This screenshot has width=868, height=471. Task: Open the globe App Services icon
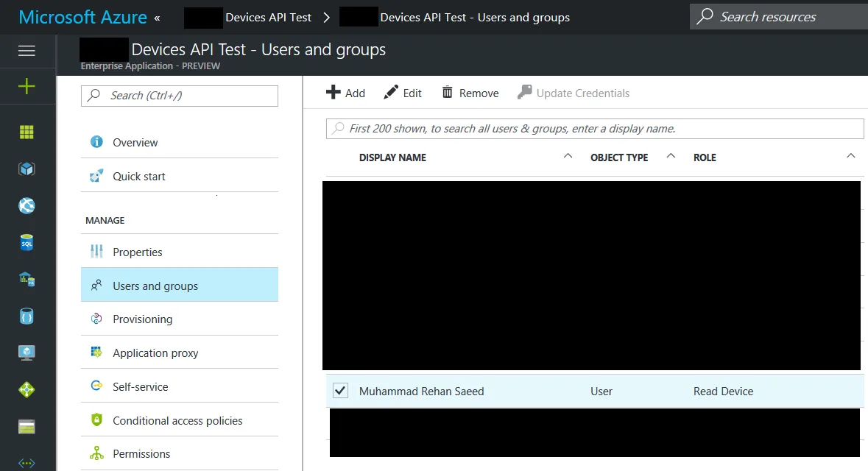click(27, 206)
